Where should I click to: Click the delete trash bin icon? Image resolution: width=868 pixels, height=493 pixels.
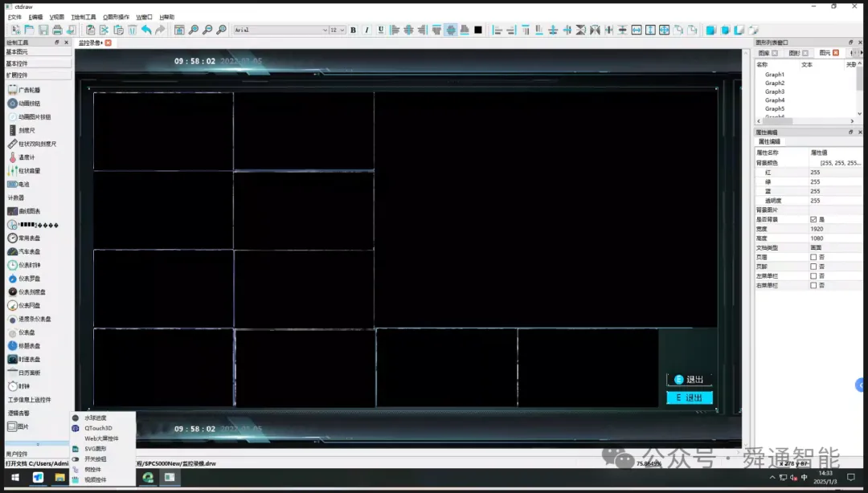click(133, 30)
